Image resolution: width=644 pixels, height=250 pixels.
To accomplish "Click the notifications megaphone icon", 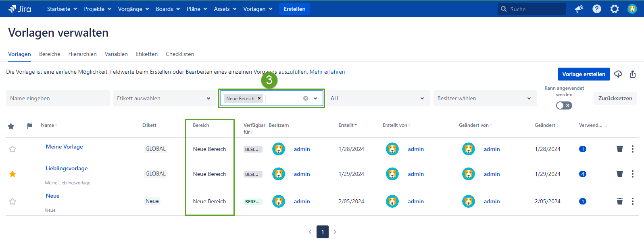I will (579, 9).
